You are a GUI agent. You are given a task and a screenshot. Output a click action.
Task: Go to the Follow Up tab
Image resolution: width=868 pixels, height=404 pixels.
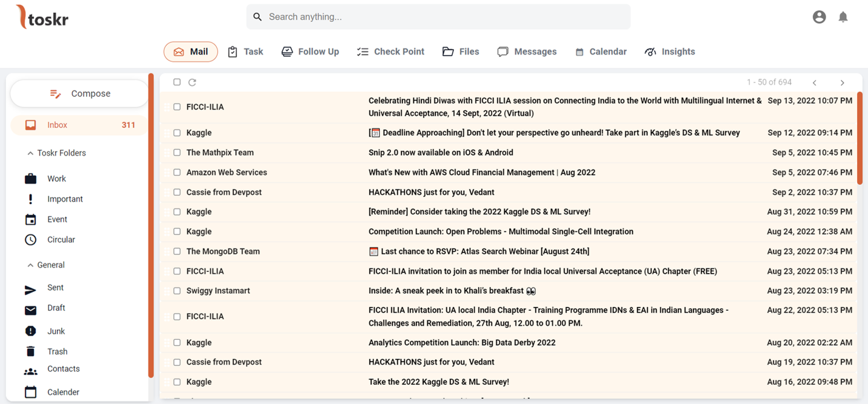tap(310, 52)
